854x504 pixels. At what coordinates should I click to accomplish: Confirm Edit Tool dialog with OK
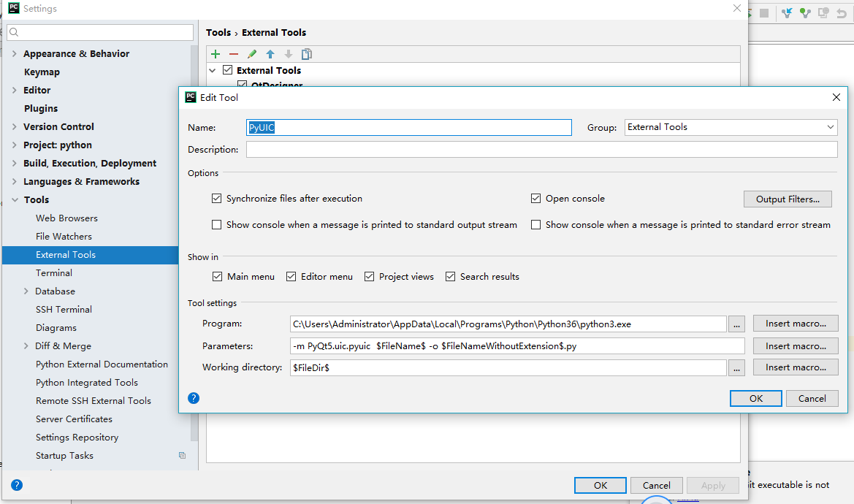tap(756, 398)
